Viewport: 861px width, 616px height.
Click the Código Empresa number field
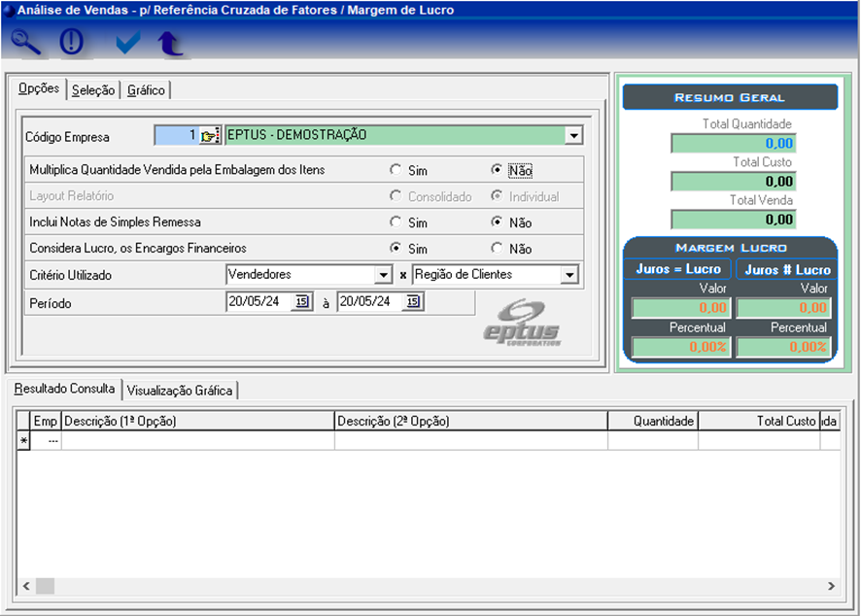(x=177, y=136)
